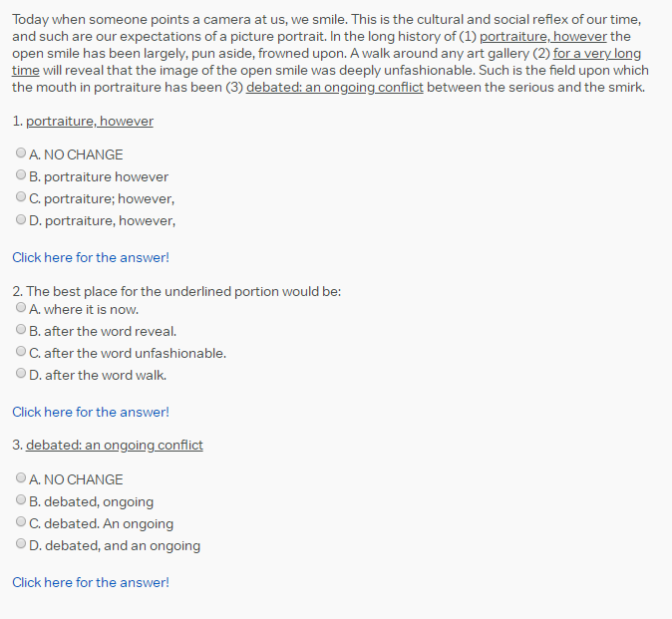Click question 1 heading 'portraiture, however'

click(90, 122)
